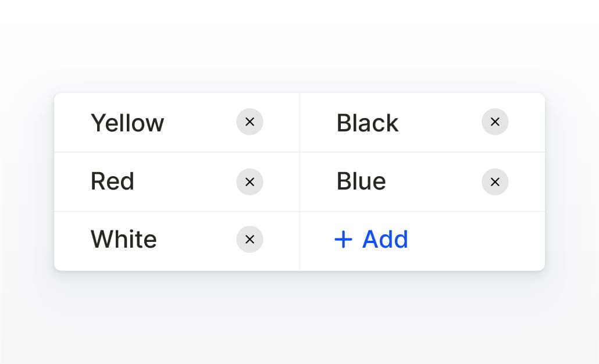This screenshot has width=599, height=364.
Task: Remove the Black item with its X icon
Action: (x=495, y=122)
